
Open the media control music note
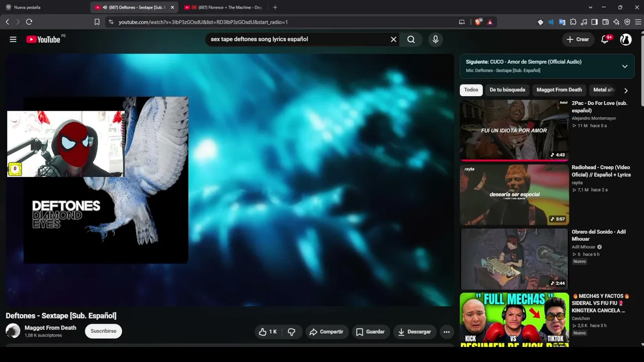click(x=584, y=22)
